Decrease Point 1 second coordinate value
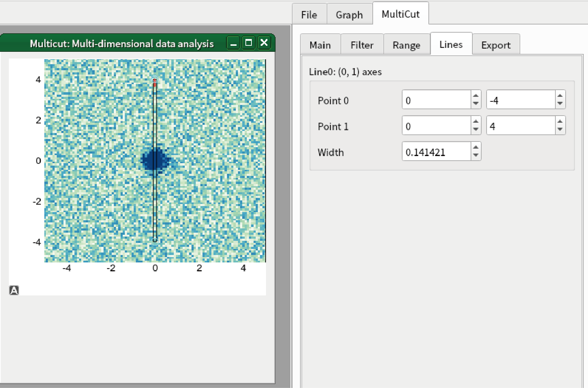The height and width of the screenshot is (388, 588). 560,130
